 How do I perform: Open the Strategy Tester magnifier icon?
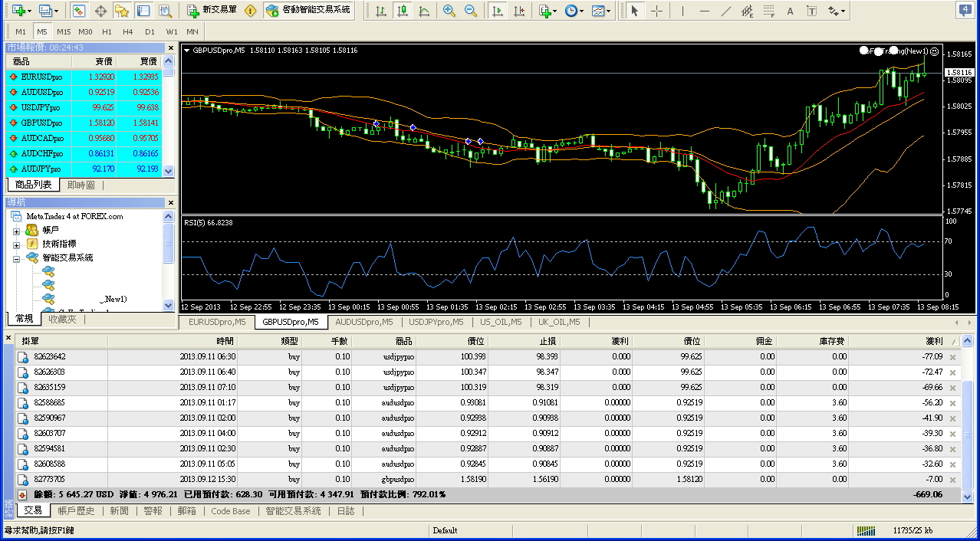[165, 11]
